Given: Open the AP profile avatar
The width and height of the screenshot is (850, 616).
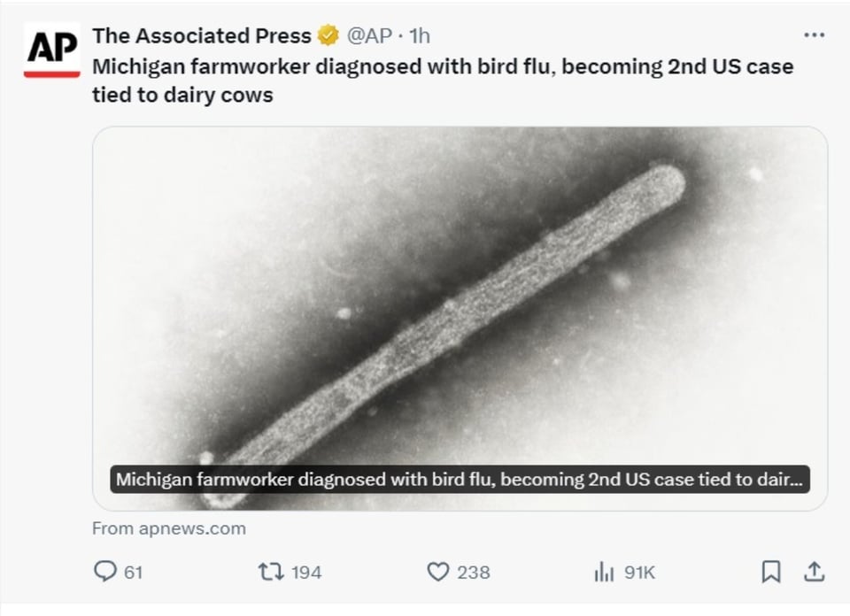Looking at the screenshot, I should click(x=52, y=50).
